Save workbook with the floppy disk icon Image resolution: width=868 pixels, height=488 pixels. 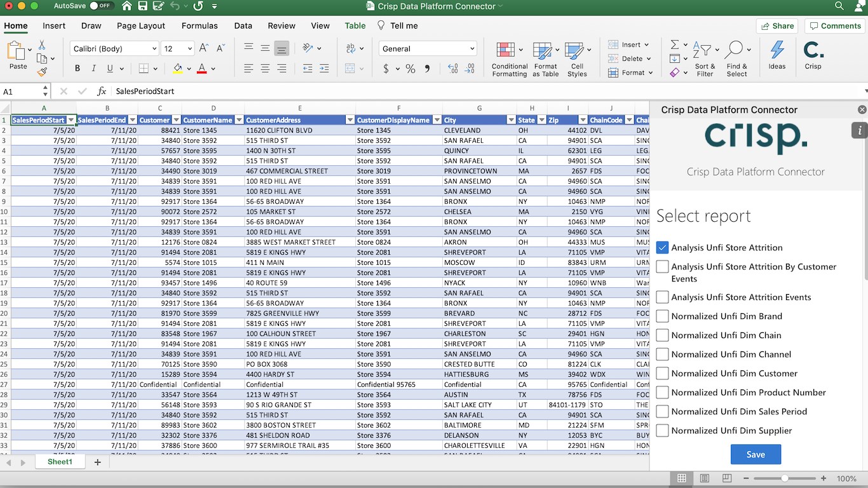coord(143,6)
